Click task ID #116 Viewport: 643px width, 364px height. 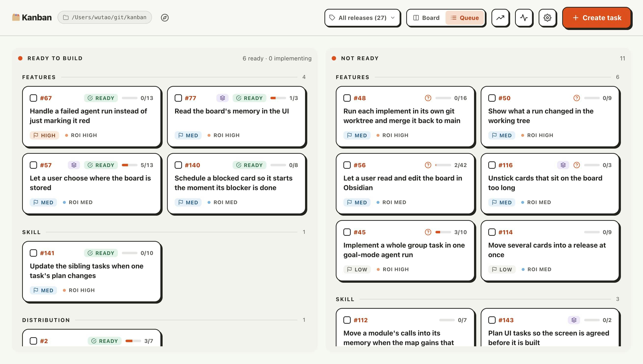pyautogui.click(x=505, y=165)
